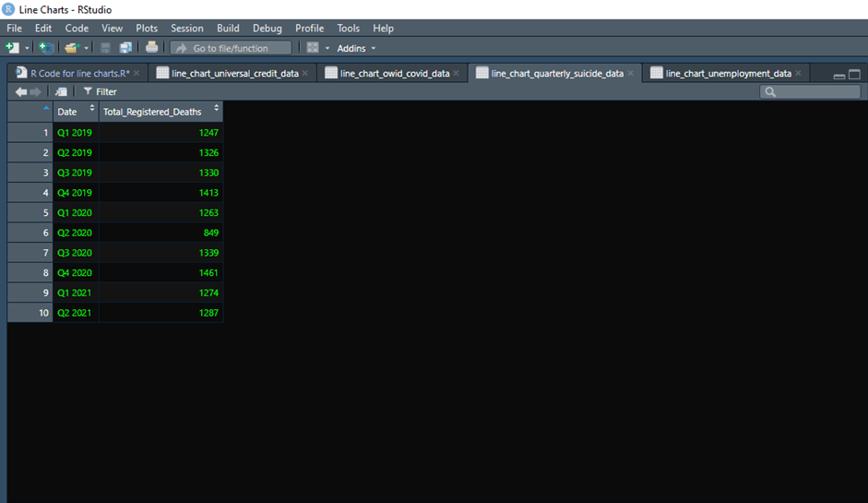Viewport: 868px width, 503px height.
Task: Click the RStudio logo in the title bar
Action: tap(8, 9)
